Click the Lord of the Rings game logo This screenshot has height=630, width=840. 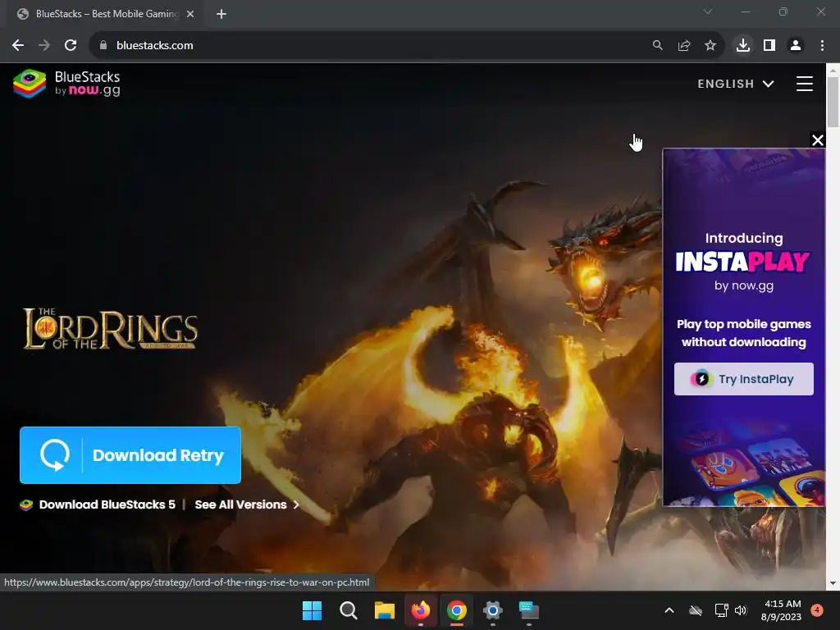pyautogui.click(x=111, y=328)
